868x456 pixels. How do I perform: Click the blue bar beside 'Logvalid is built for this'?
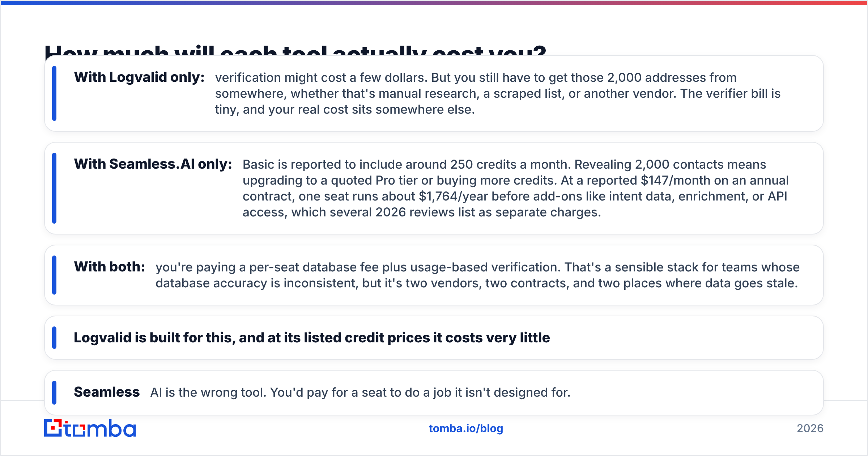[x=54, y=338]
